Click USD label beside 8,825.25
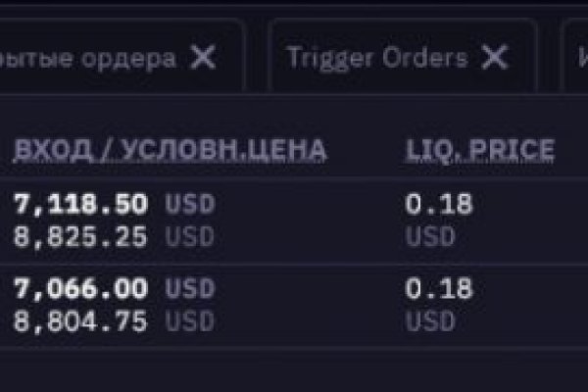The image size is (588, 392). coord(189,236)
